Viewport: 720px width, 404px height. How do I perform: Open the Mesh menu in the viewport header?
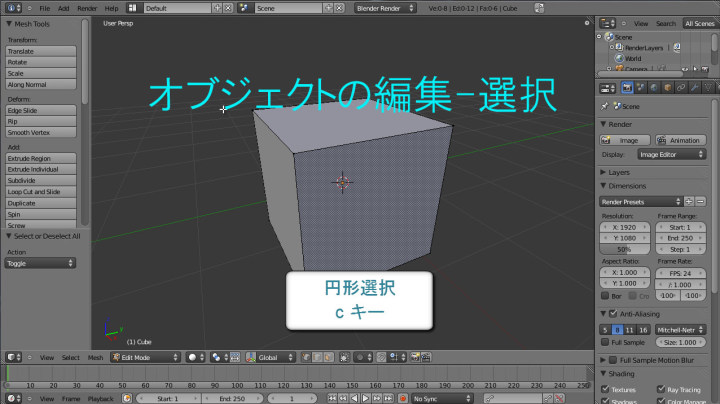[95, 356]
